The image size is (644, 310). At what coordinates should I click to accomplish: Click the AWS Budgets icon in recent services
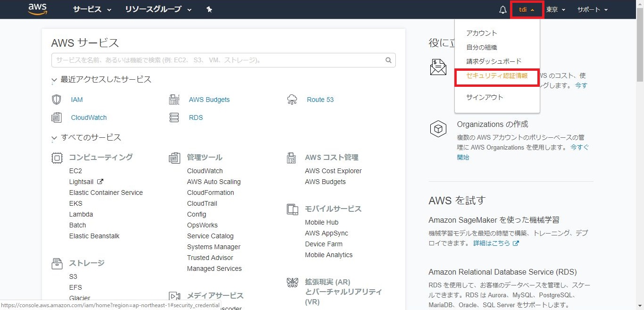(x=174, y=100)
